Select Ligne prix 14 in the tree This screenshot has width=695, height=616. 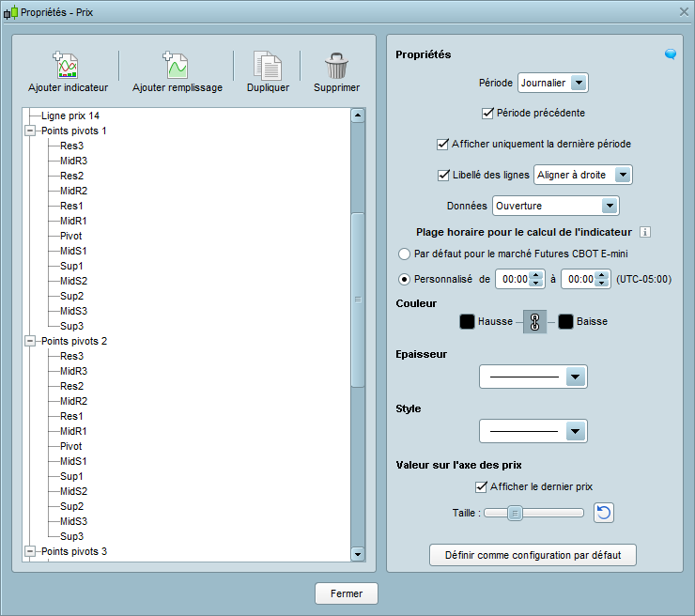70,115
